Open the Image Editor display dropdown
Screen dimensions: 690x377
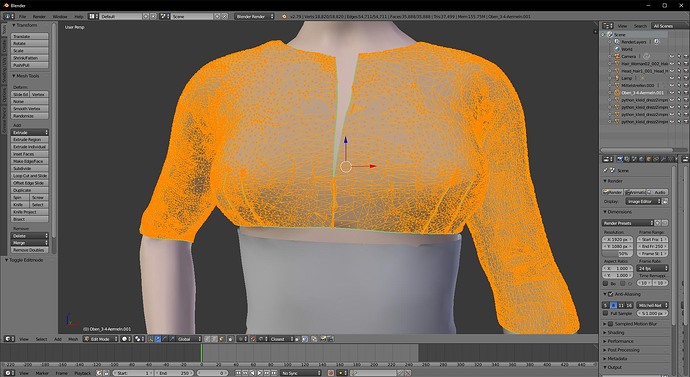tap(643, 201)
